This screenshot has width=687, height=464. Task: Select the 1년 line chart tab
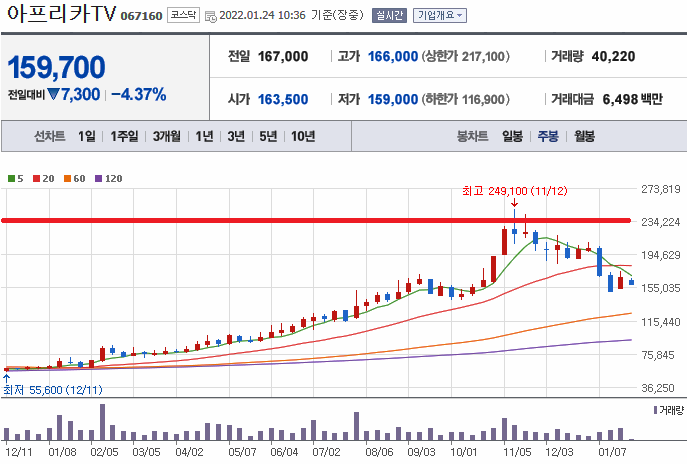(x=204, y=136)
